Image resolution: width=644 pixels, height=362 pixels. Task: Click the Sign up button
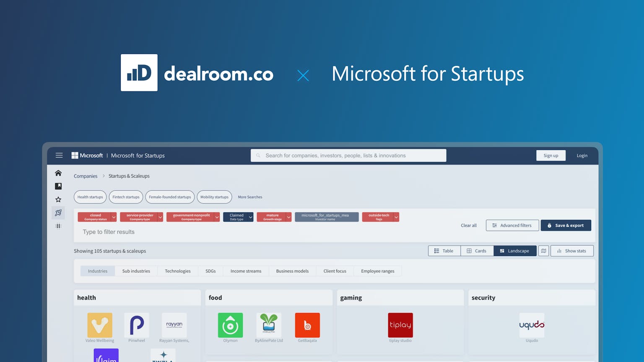(x=551, y=155)
